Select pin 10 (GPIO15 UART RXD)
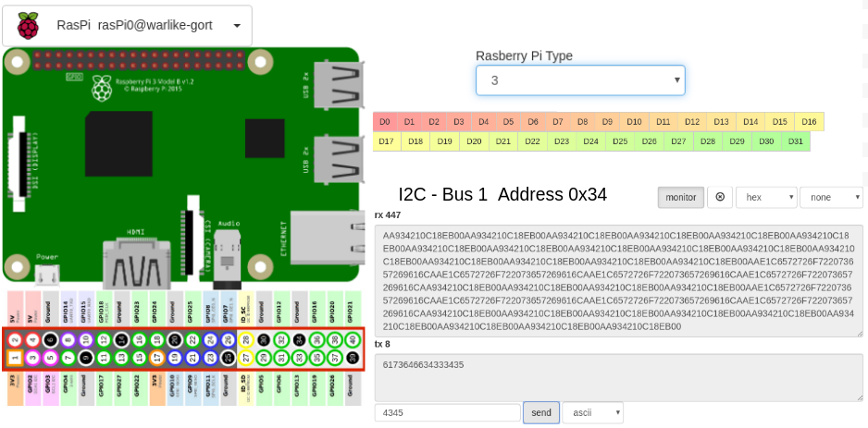The image size is (868, 428). [86, 340]
